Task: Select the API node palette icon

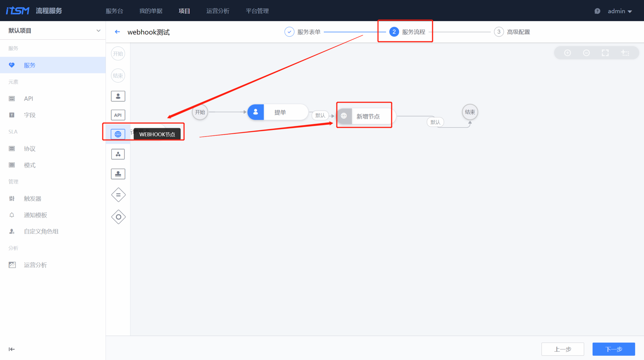Action: click(x=118, y=115)
